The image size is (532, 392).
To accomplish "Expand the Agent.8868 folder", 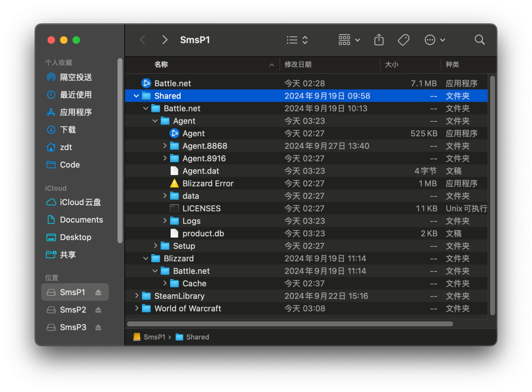I will coord(165,146).
